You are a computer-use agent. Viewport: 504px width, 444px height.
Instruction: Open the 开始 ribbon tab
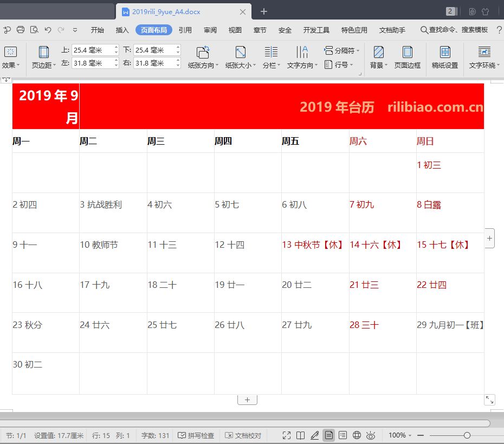pyautogui.click(x=97, y=30)
